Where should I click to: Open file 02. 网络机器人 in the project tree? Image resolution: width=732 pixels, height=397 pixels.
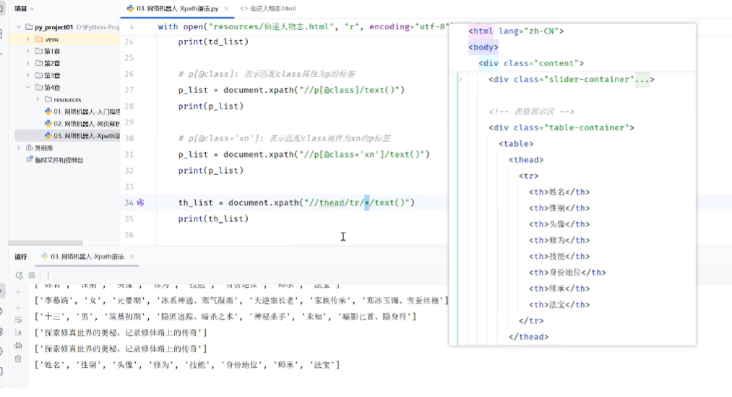point(82,124)
